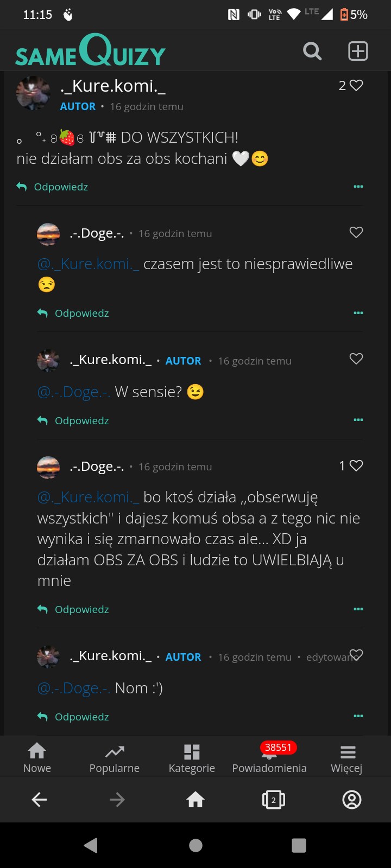The image size is (391, 868).
Task: Switch to Popularne tab
Action: point(114,758)
